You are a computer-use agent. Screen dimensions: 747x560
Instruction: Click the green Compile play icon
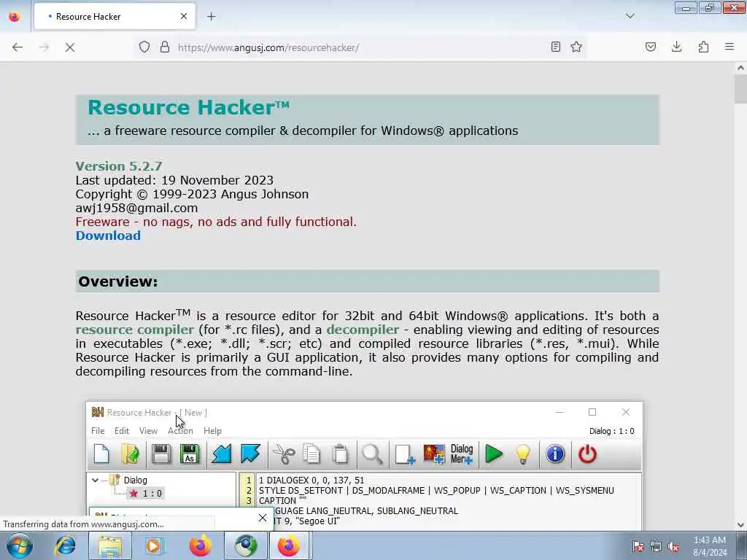tap(494, 454)
